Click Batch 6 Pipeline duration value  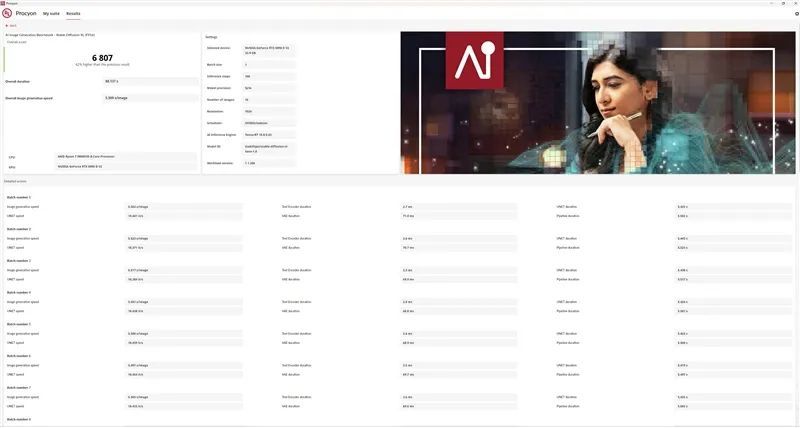734,375
